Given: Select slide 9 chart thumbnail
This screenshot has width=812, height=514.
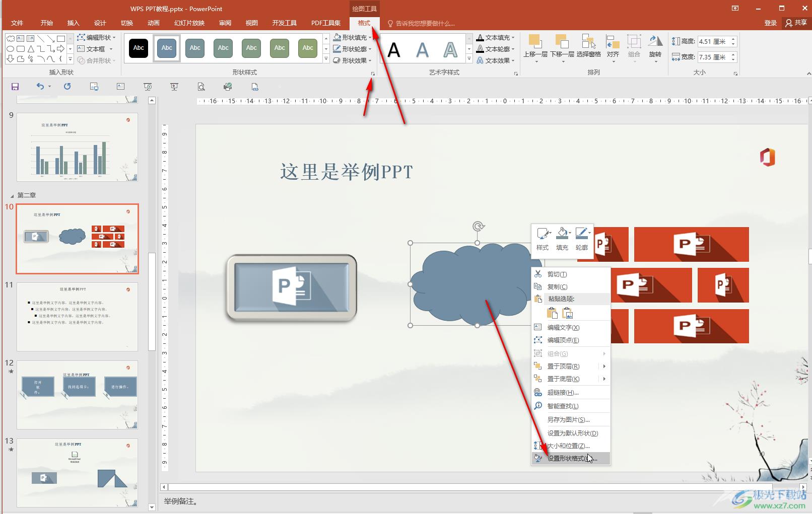Looking at the screenshot, I should coord(77,147).
